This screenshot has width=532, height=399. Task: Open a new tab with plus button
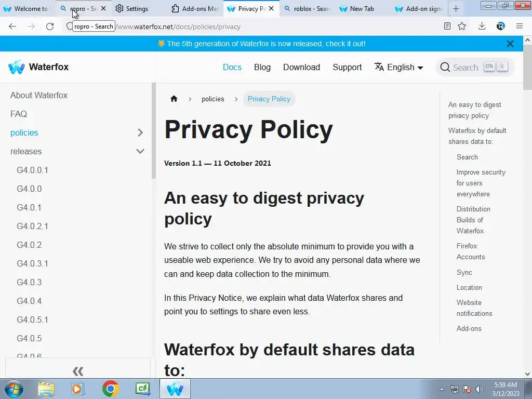click(x=456, y=9)
